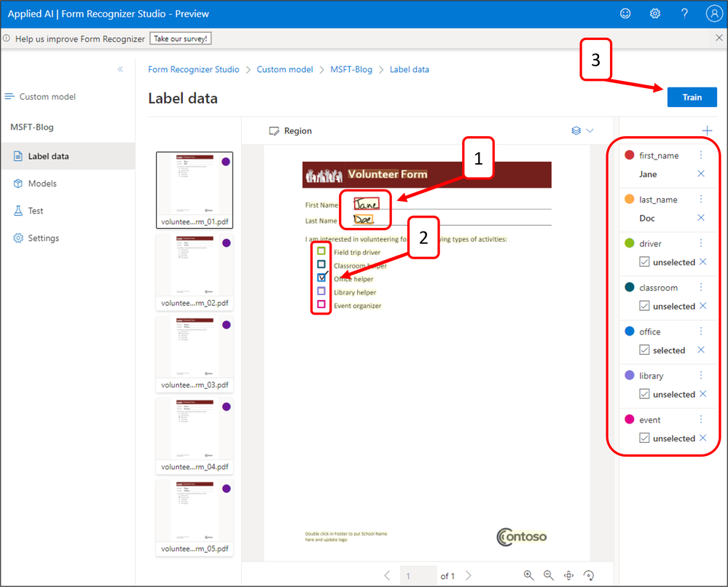Remove the office selected value

(x=701, y=350)
